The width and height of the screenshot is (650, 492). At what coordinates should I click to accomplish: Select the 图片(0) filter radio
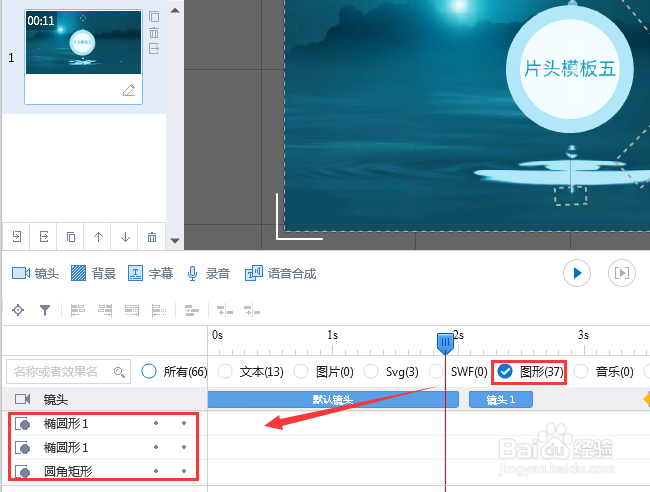pos(301,371)
